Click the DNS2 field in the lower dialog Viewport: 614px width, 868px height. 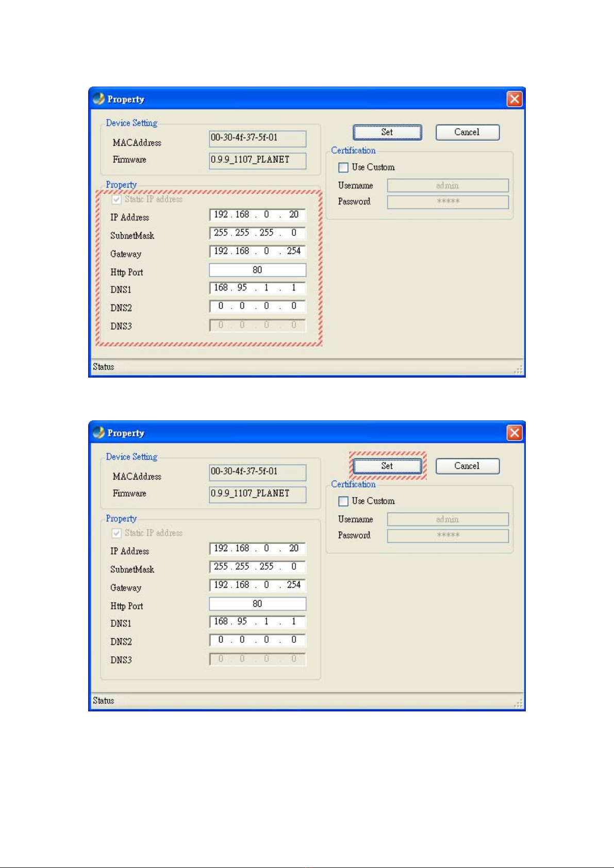pyautogui.click(x=257, y=640)
